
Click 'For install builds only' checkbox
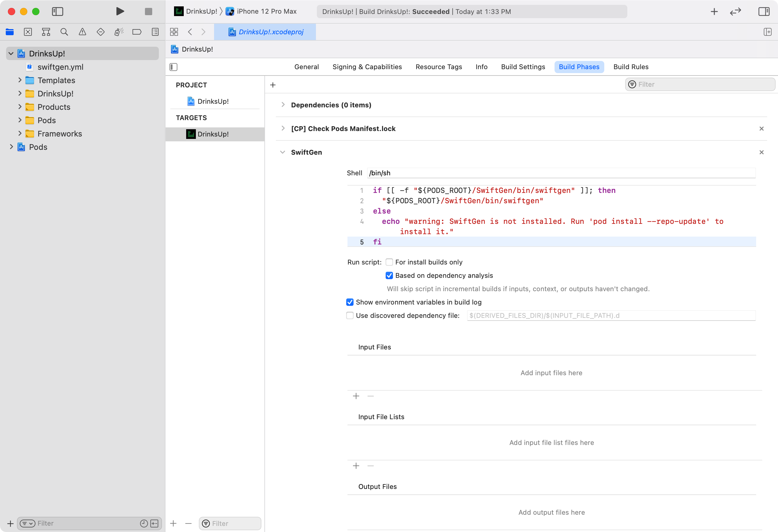pos(390,262)
